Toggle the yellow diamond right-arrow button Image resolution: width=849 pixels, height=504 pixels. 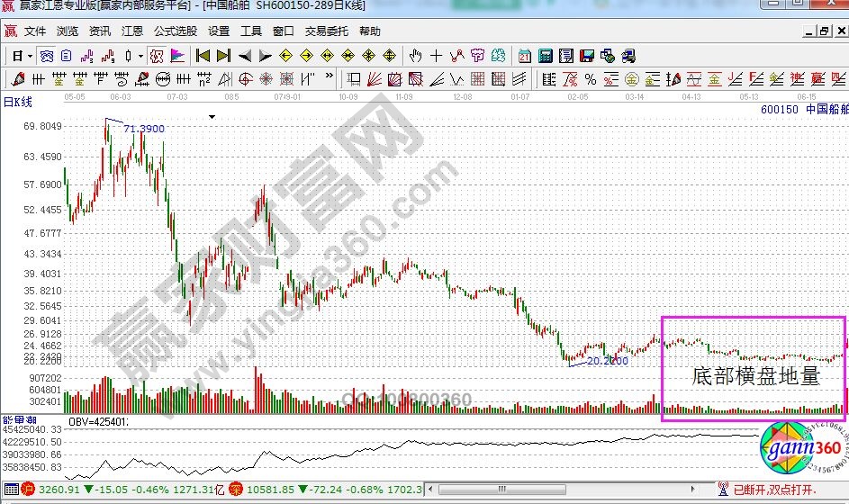tap(307, 56)
